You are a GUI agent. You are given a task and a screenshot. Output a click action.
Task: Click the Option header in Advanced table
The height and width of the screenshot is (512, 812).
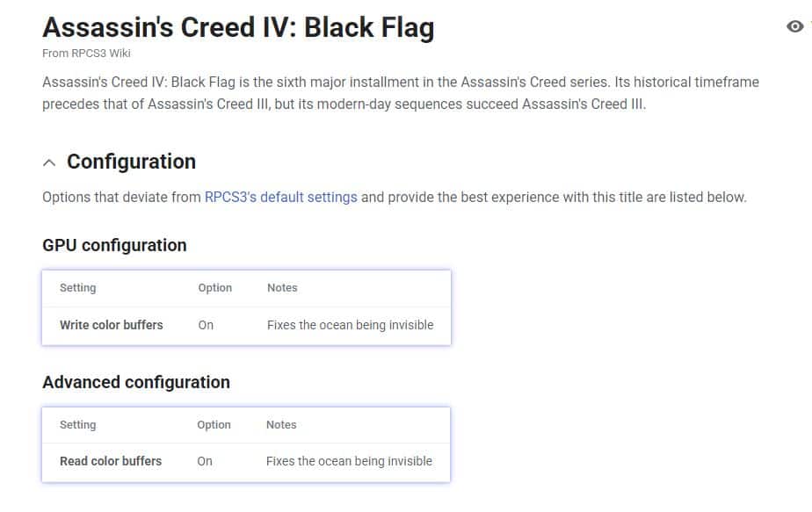tap(214, 425)
